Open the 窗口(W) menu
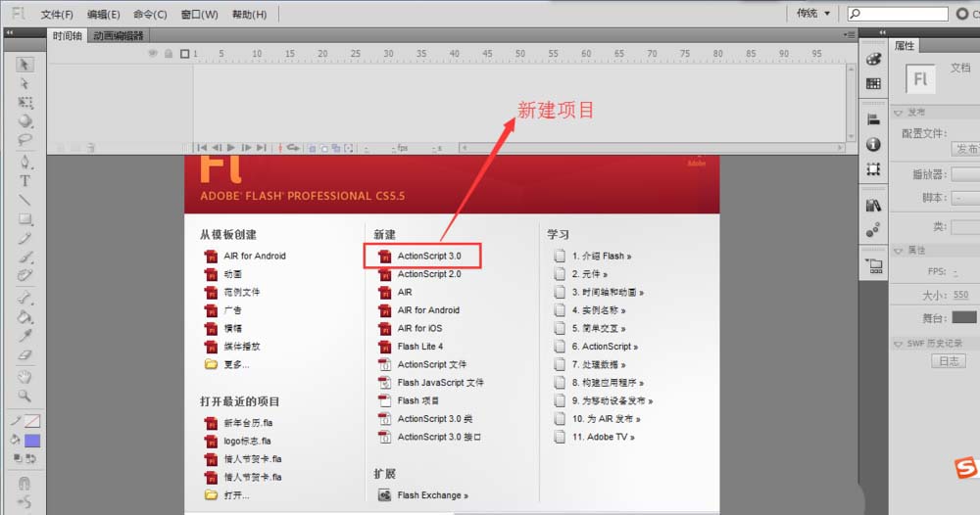Image resolution: width=980 pixels, height=515 pixels. (199, 15)
